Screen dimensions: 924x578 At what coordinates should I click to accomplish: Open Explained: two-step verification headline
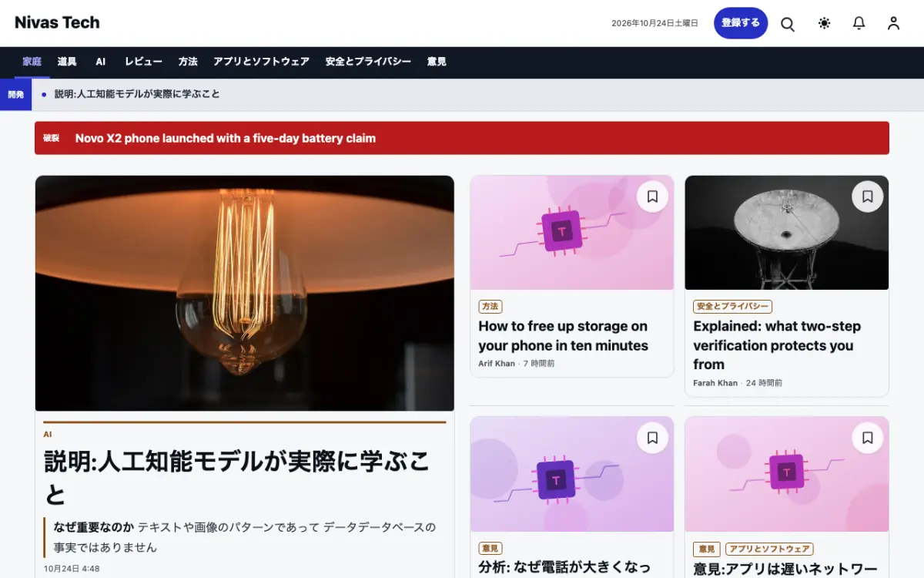tap(777, 345)
